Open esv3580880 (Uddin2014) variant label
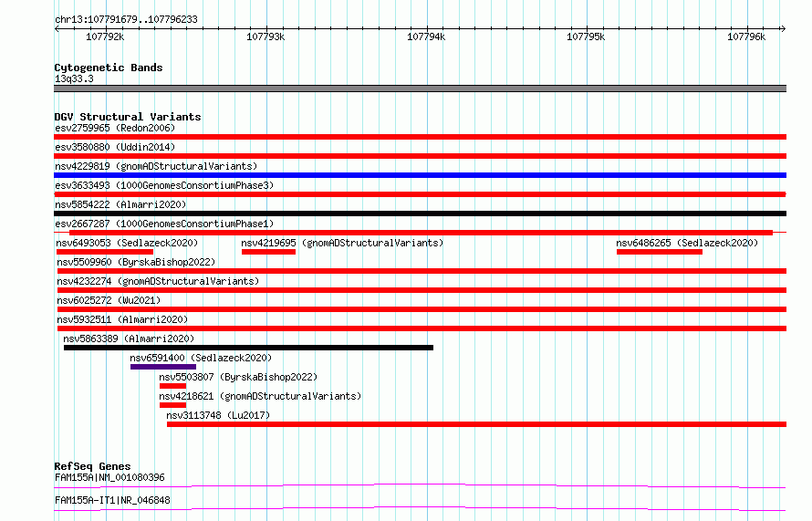The image size is (812, 521). pyautogui.click(x=115, y=147)
